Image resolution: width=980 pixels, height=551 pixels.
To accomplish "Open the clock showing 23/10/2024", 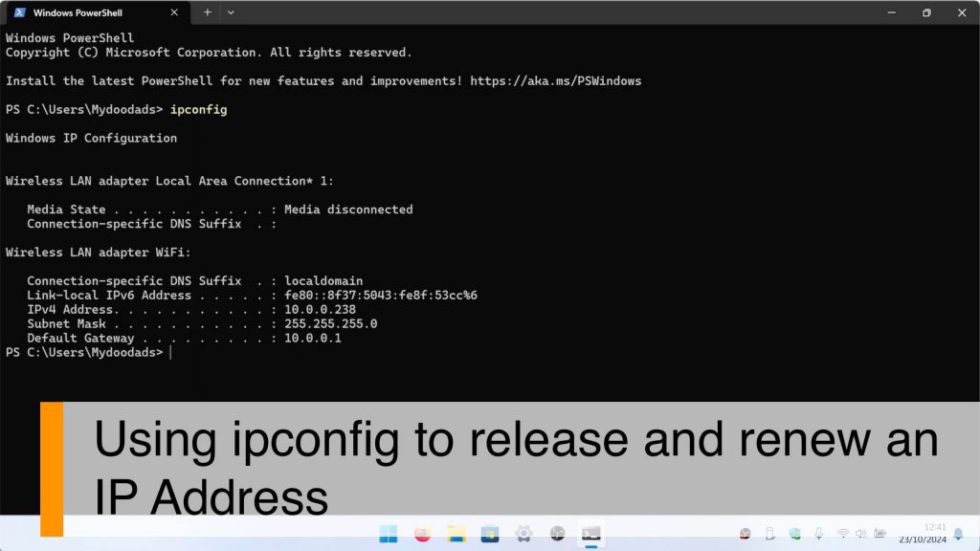I will click(923, 534).
